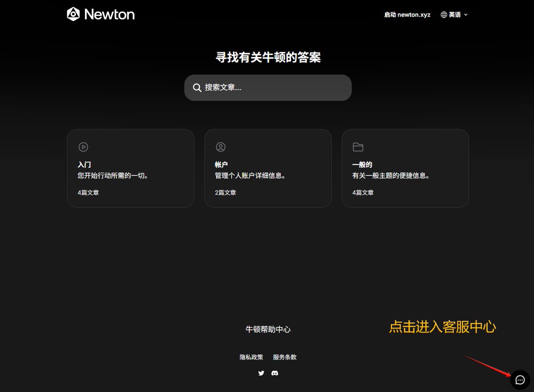
Task: Click the Newton logo in the header
Action: 101,14
